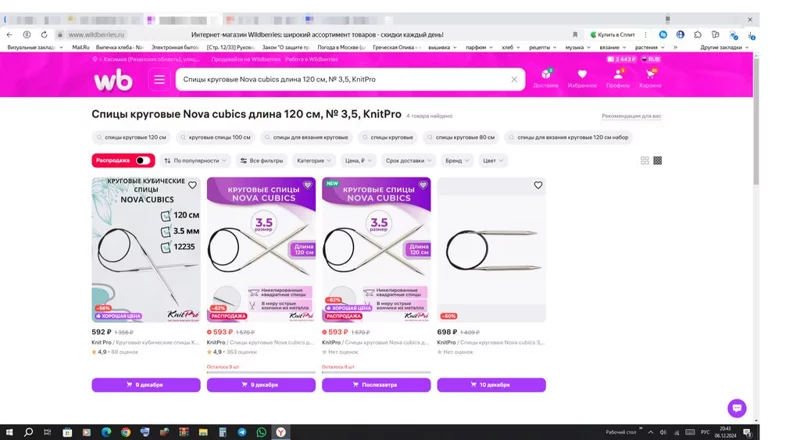Add 698 ₽ product to cart, 10 декабря
This screenshot has height=440, width=800.
491,385
